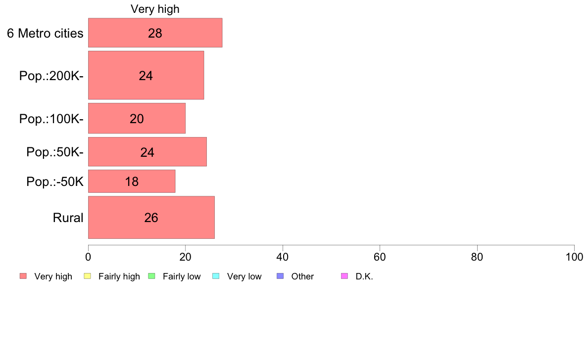The image size is (588, 364).
Task: Click the Very low legend label
Action: point(244,276)
